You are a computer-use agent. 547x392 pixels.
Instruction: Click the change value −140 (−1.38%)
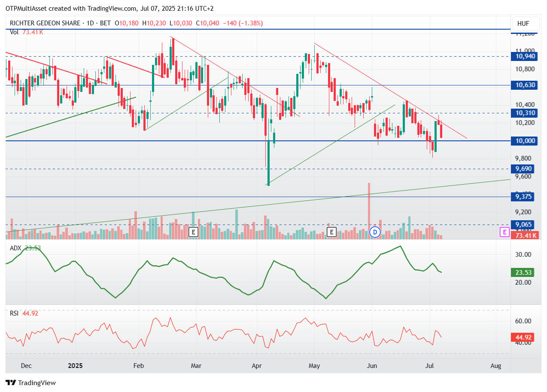(243, 23)
